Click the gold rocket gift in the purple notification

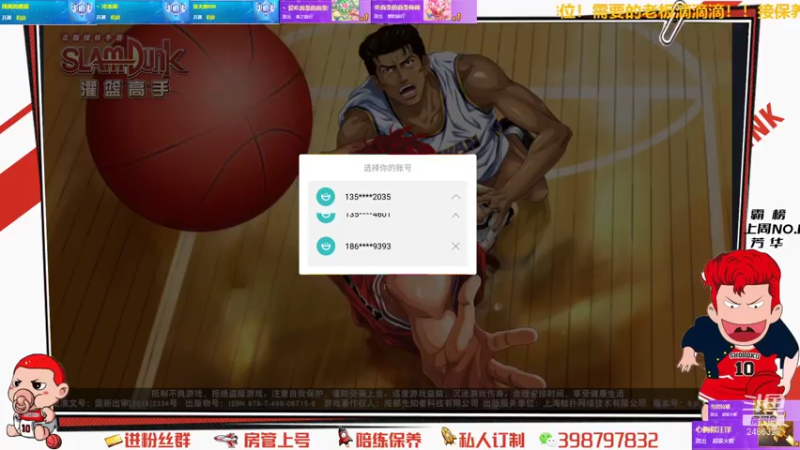[776, 433]
